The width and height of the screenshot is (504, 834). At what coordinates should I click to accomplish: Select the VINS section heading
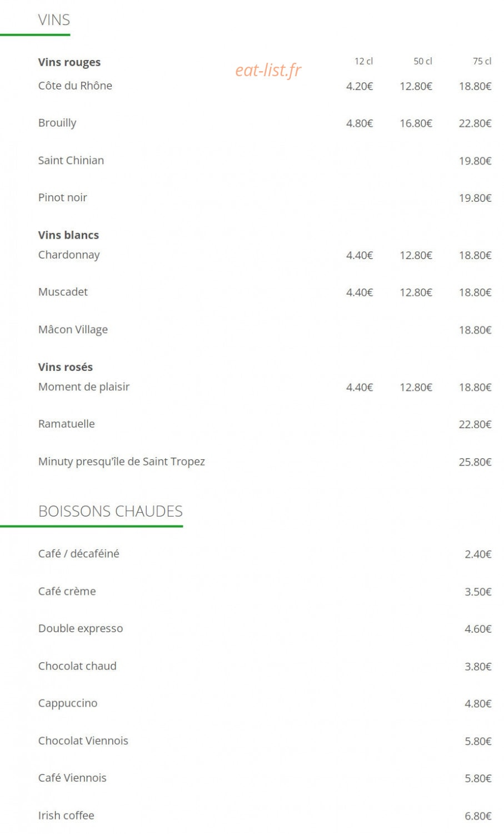(x=54, y=20)
